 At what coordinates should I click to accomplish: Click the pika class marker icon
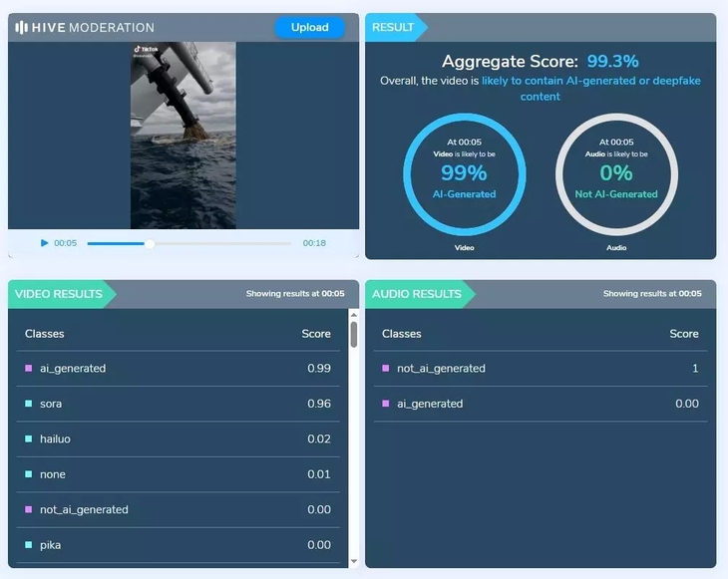(29, 545)
